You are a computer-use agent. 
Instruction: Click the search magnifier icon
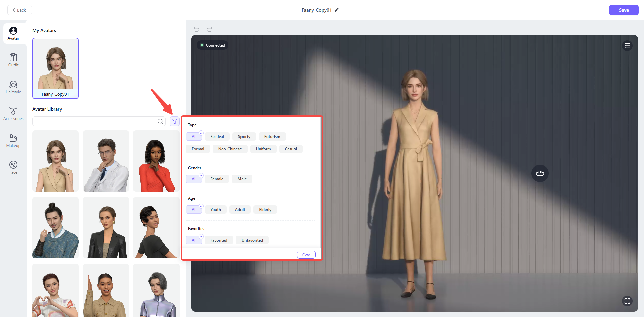click(x=160, y=121)
